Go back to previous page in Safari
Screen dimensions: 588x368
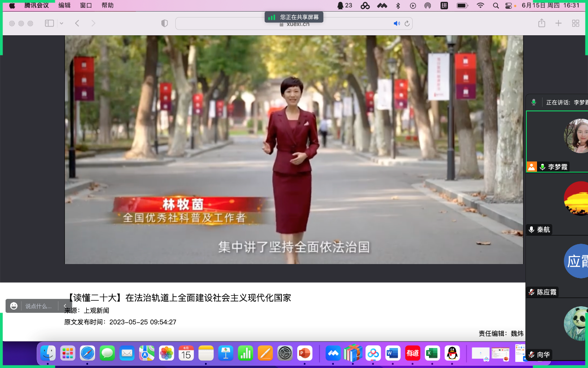pyautogui.click(x=77, y=23)
